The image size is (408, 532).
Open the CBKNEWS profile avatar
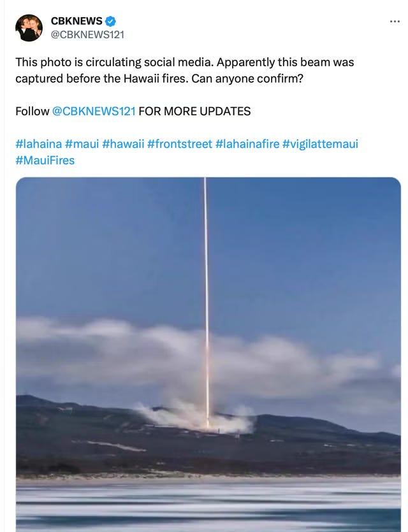[x=29, y=28]
